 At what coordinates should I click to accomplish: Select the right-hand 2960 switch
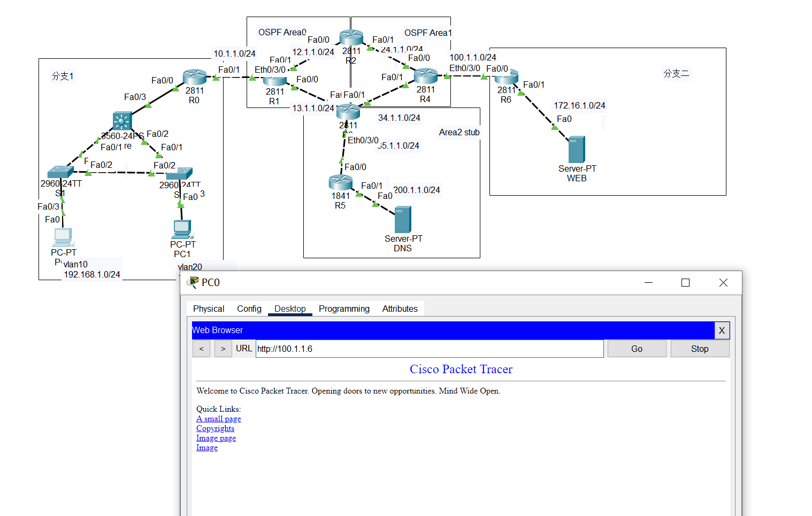pos(179,174)
